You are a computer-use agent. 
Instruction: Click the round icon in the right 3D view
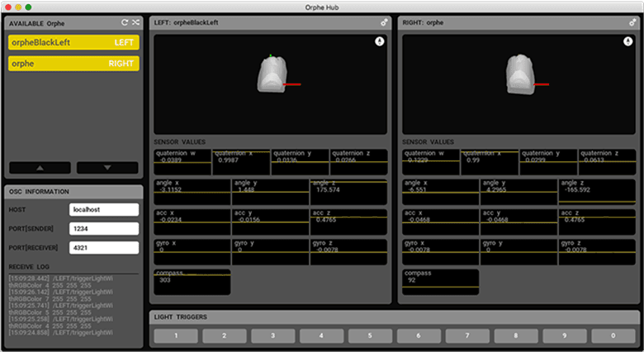pos(628,41)
